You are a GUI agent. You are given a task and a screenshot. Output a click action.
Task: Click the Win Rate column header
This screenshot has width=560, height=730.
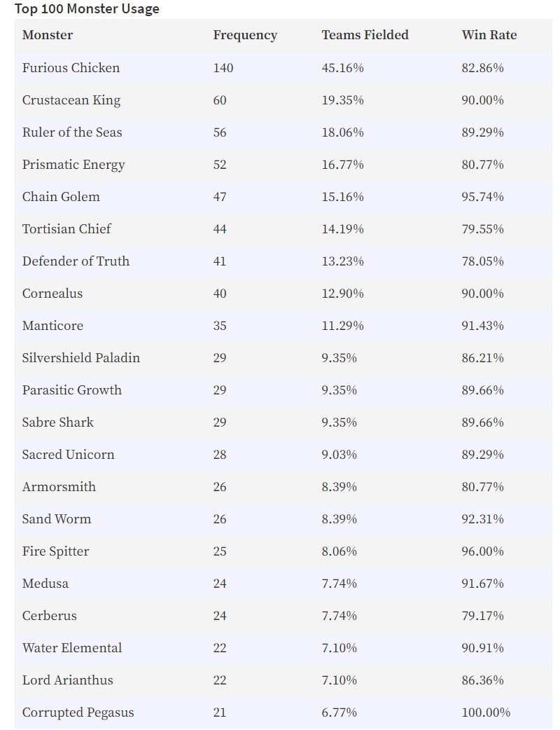[489, 35]
